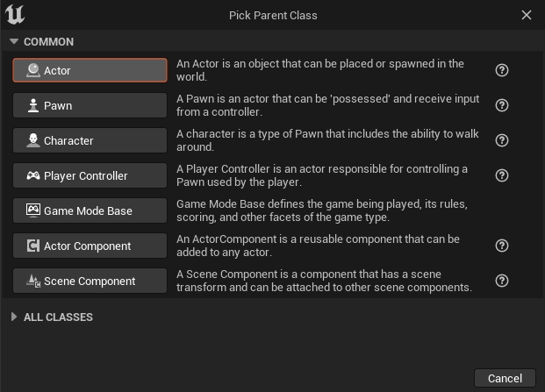This screenshot has height=392, width=545.
Task: Select Player Controller parent class
Action: 90,175
